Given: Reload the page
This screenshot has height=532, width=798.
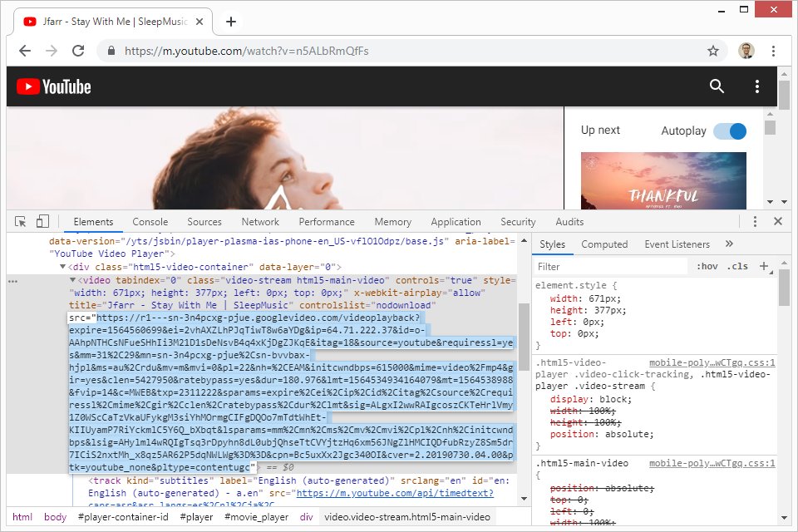Looking at the screenshot, I should coord(79,51).
